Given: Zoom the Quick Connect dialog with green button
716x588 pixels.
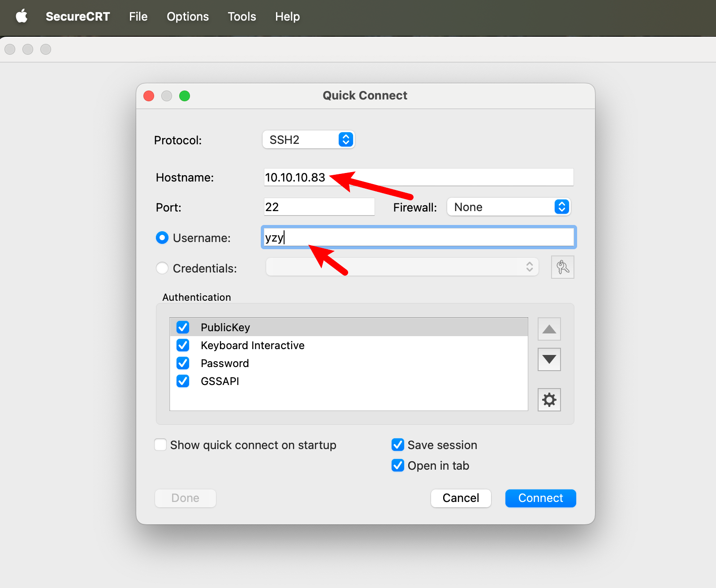Looking at the screenshot, I should pyautogui.click(x=185, y=96).
